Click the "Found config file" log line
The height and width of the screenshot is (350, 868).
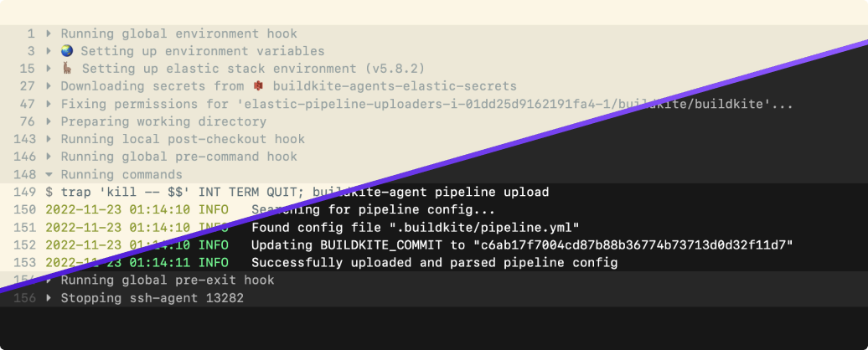(415, 227)
